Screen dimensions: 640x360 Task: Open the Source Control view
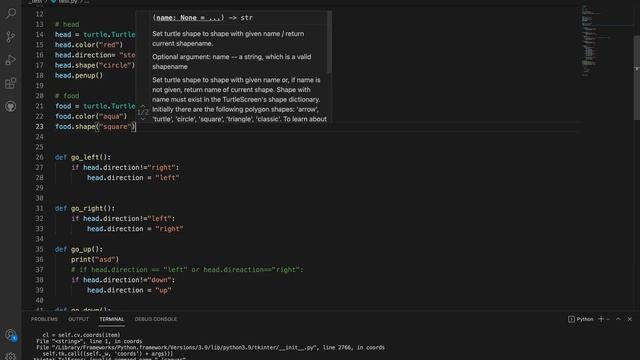coord(11,37)
